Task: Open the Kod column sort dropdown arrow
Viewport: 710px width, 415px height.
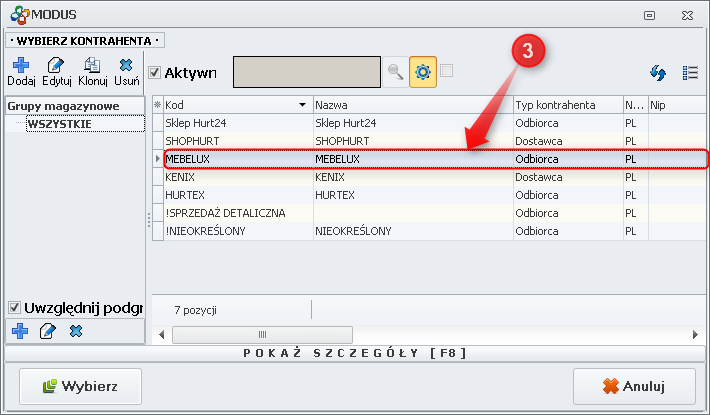Action: pos(302,105)
